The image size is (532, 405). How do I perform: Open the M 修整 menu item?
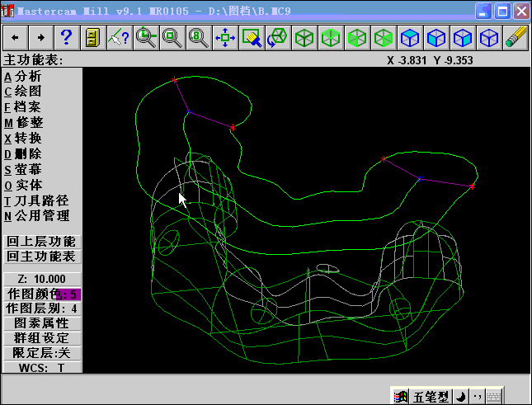[x=24, y=123]
